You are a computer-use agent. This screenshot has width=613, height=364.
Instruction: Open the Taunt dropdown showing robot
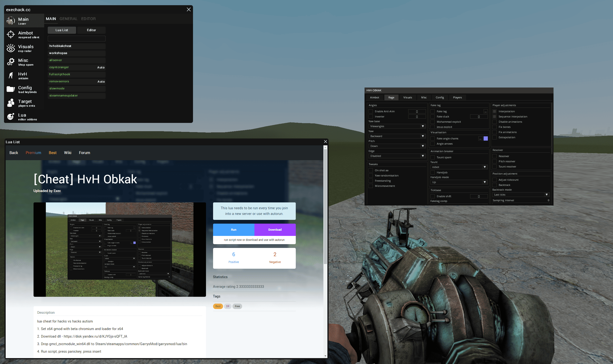[458, 167]
